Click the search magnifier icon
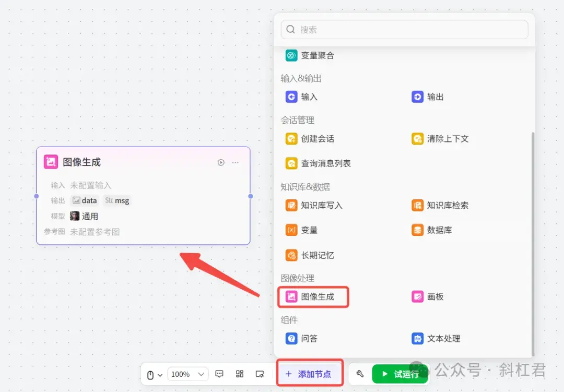Image resolution: width=564 pixels, height=392 pixels. tap(291, 29)
